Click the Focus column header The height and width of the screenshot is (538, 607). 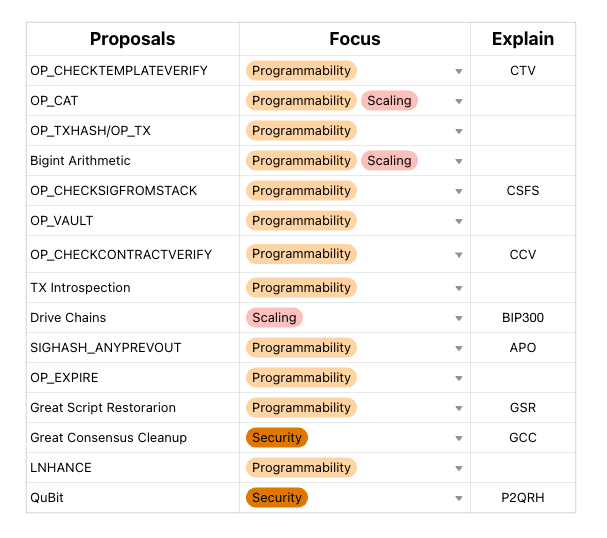[x=354, y=39]
